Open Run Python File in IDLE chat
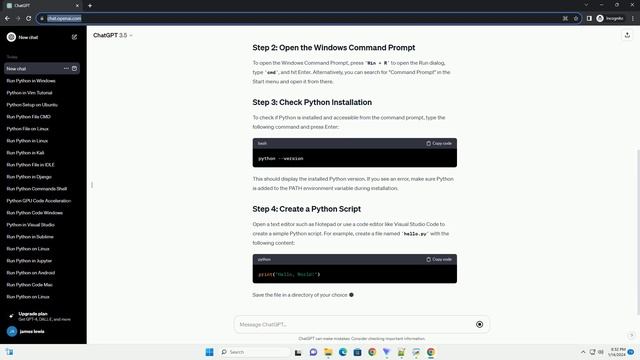 31,165
